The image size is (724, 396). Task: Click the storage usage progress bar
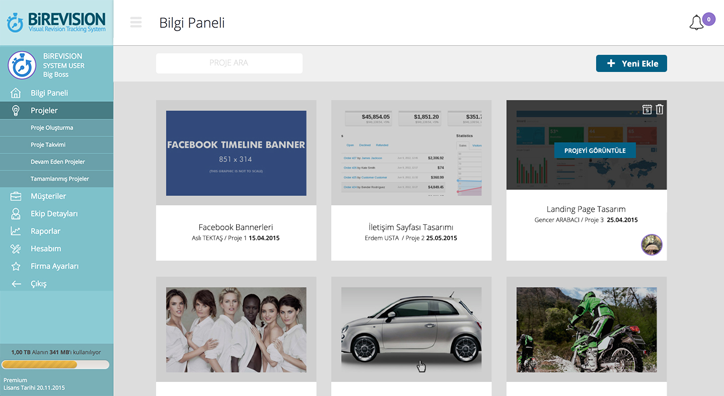(55, 365)
